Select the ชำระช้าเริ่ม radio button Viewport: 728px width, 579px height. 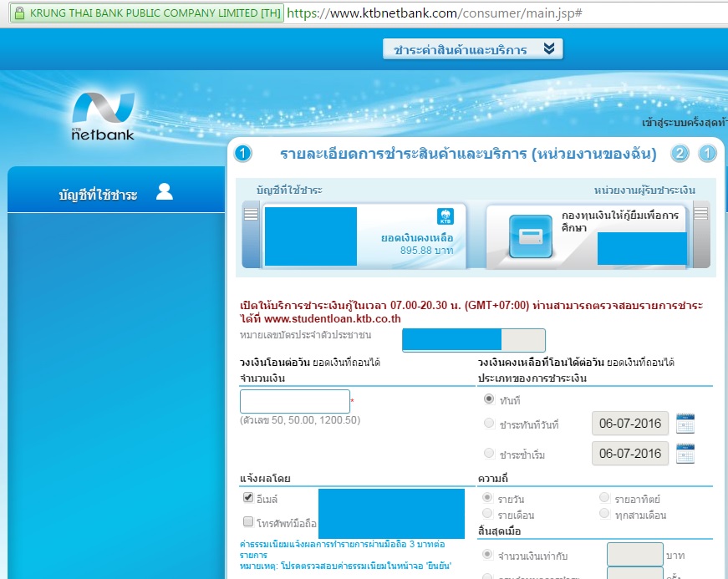pos(489,453)
